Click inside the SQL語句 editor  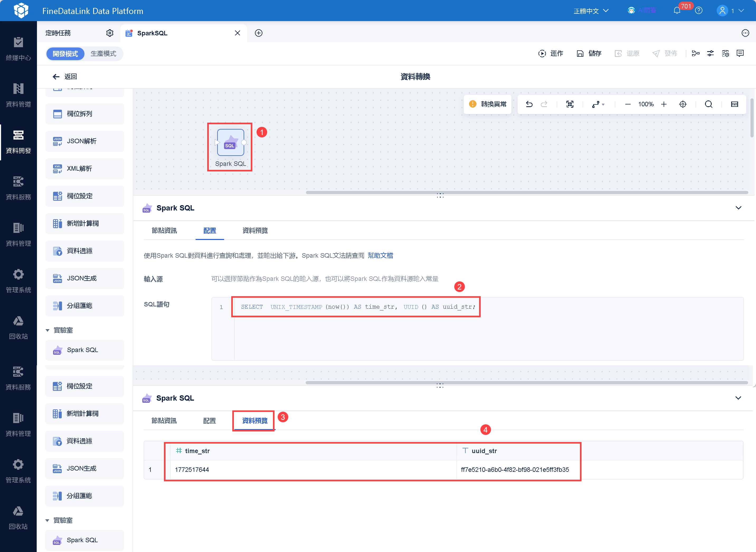click(478, 329)
